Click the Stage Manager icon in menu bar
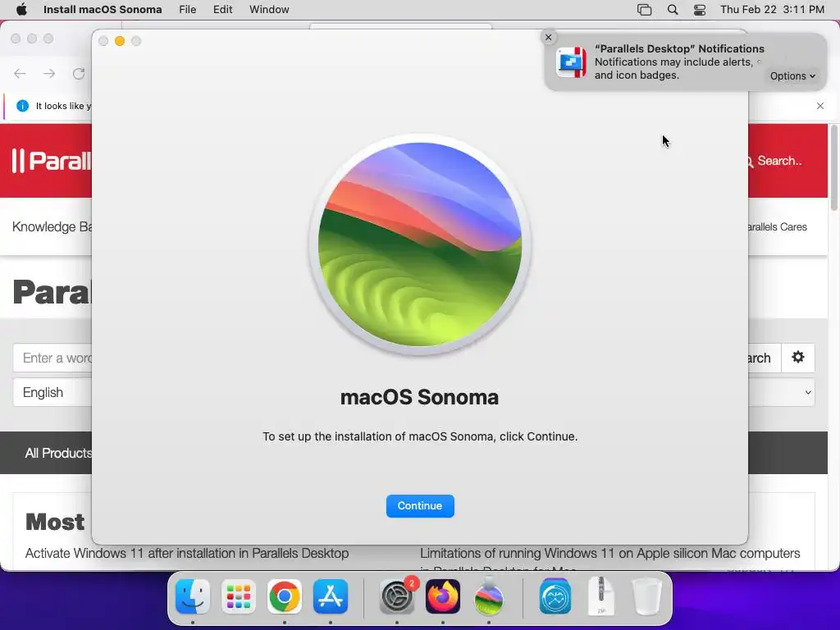The height and width of the screenshot is (630, 840). pyautogui.click(x=644, y=10)
